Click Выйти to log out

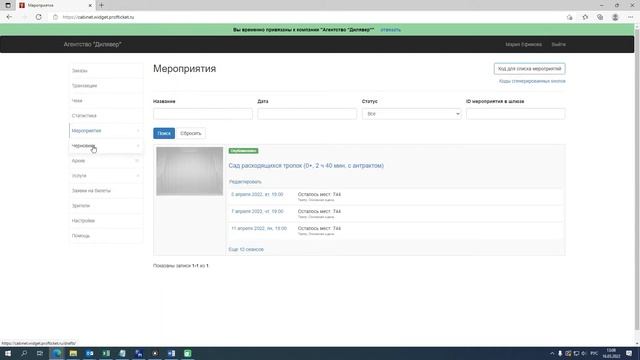point(559,44)
